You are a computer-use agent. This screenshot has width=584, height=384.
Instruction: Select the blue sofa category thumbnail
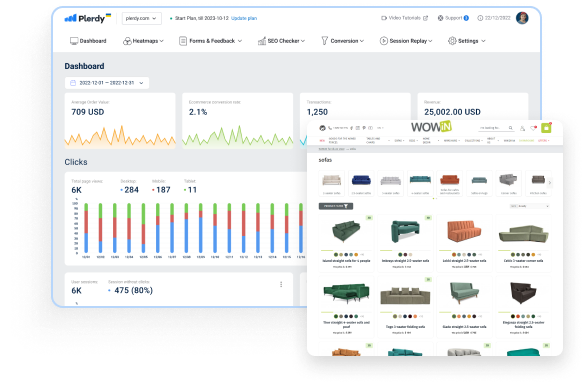coord(361,183)
